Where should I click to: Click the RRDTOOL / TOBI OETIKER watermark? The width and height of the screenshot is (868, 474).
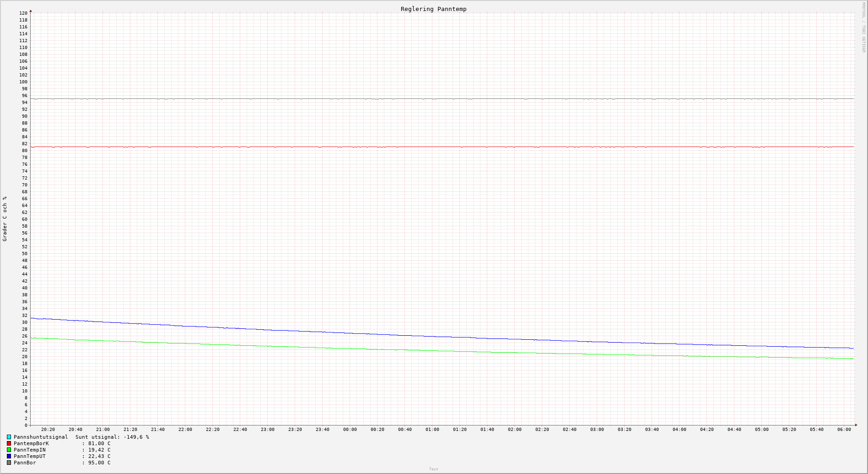(863, 27)
